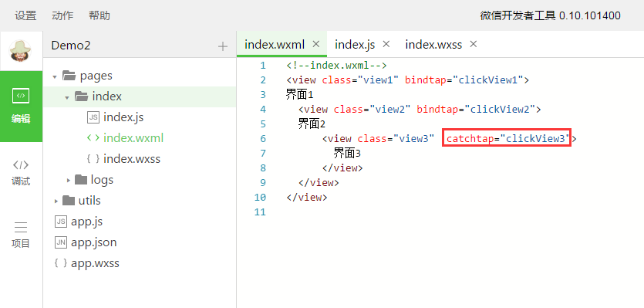Click the user avatar thumbnail
This screenshot has height=308, width=644.
(x=21, y=51)
